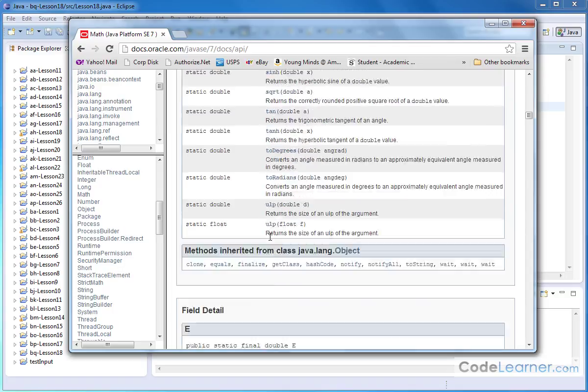Expand the ba-Lesson1 project
588x392 pixels.
(x=15, y=212)
